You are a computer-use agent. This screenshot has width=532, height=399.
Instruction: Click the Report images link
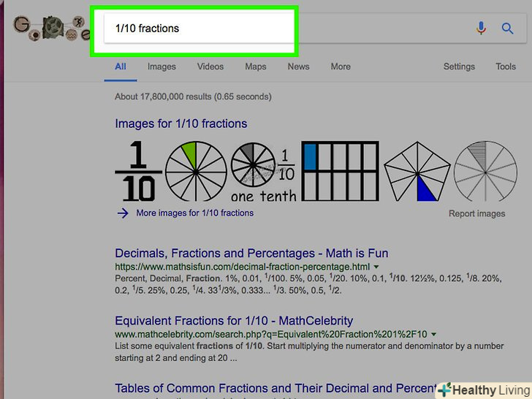476,214
